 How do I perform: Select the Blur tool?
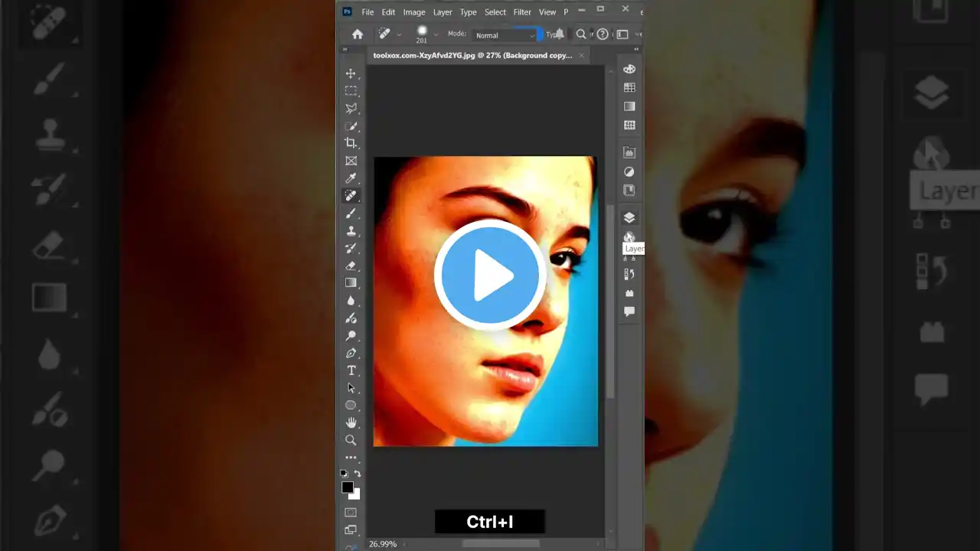point(351,301)
